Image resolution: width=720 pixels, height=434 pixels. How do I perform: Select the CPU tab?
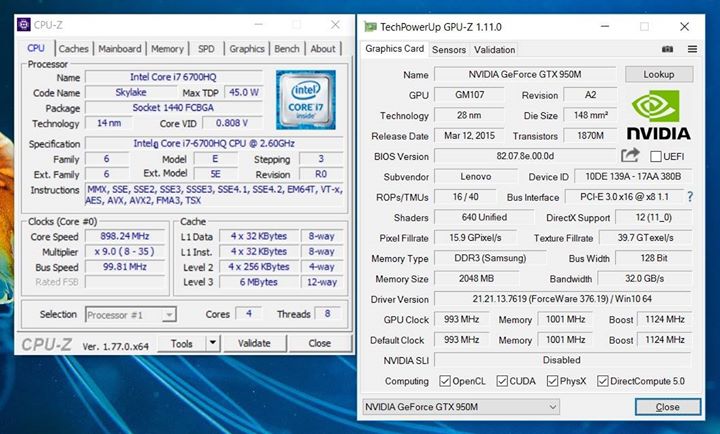point(36,48)
